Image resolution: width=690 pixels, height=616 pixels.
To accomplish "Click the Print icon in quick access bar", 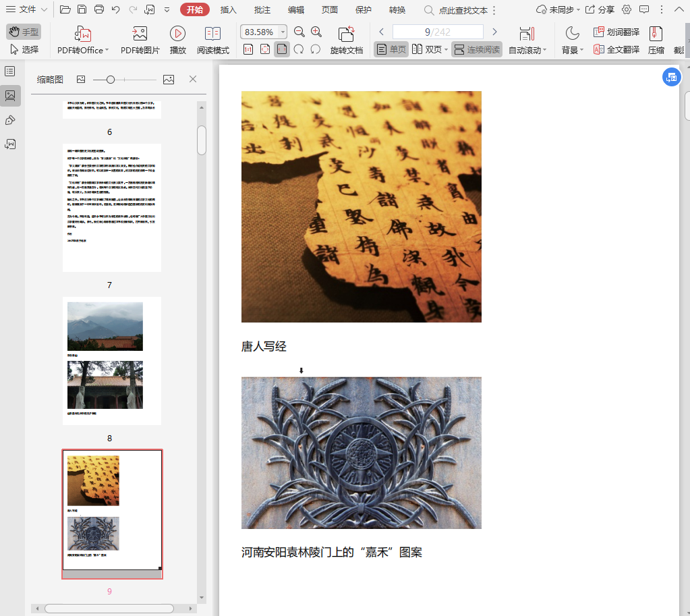I will pos(99,9).
